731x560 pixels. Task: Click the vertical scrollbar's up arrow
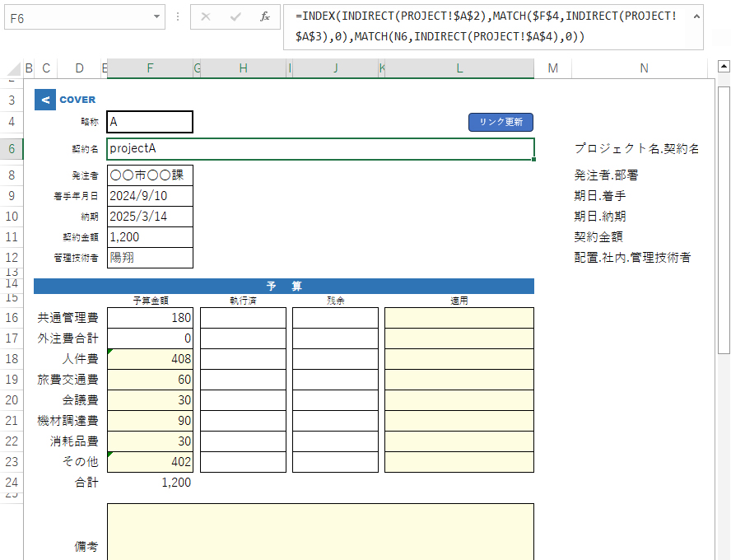click(724, 68)
